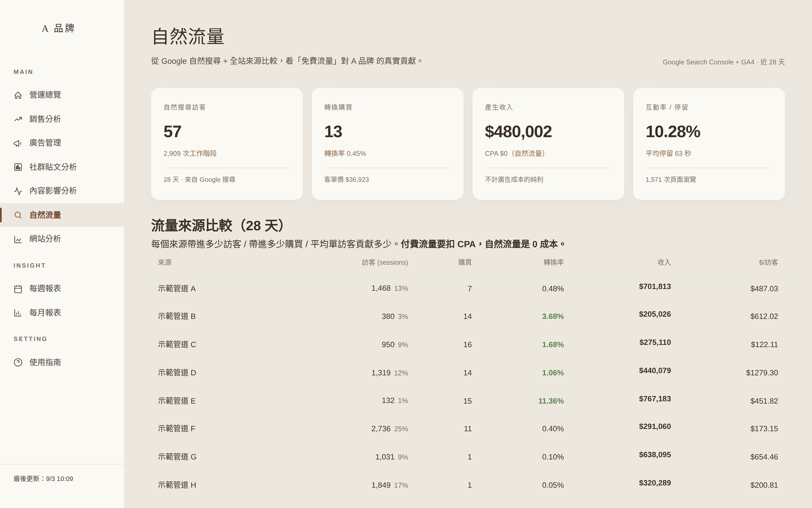This screenshot has width=812, height=508.
Task: Select the 示範管道 B row name
Action: tap(177, 316)
